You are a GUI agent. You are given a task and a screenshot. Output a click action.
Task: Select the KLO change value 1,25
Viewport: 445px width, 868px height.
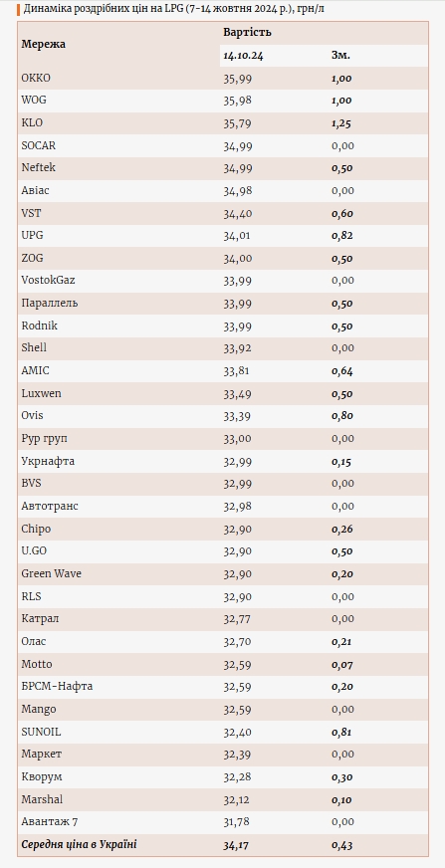pyautogui.click(x=341, y=123)
